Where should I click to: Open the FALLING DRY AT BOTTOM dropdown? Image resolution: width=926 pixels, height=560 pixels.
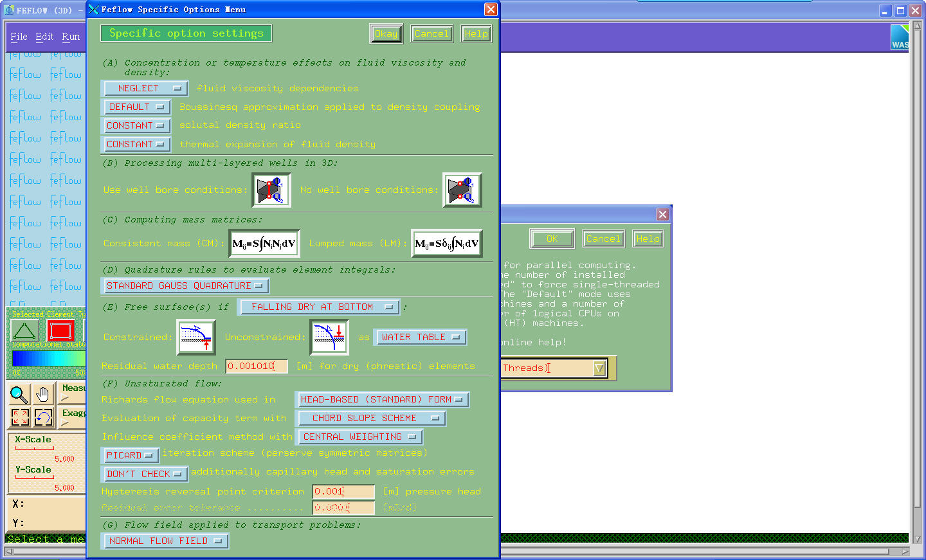tap(319, 307)
